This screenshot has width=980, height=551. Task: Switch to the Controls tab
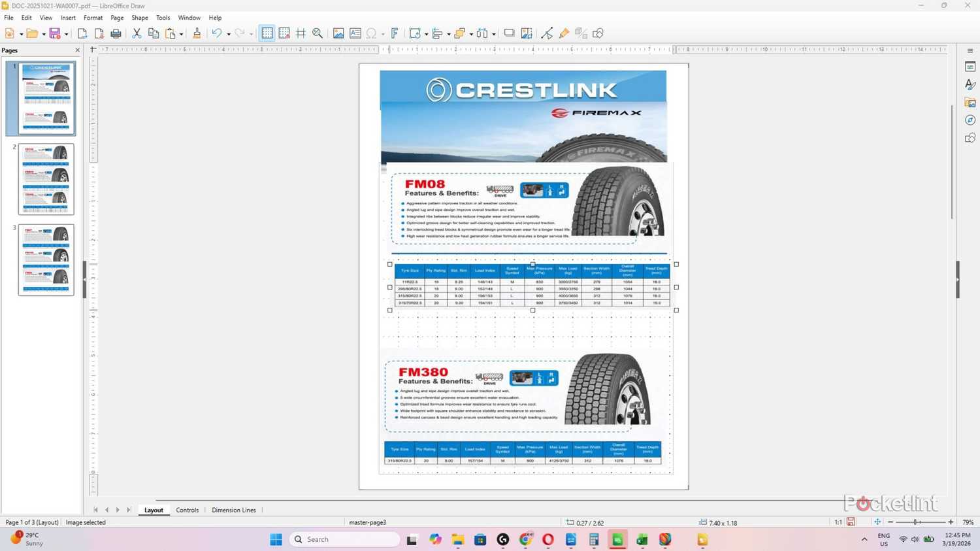coord(188,510)
